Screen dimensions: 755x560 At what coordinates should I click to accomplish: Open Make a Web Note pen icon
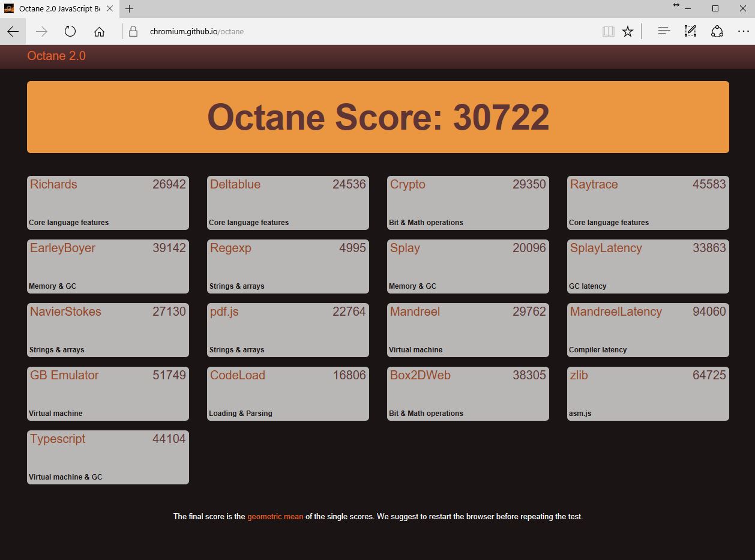690,31
